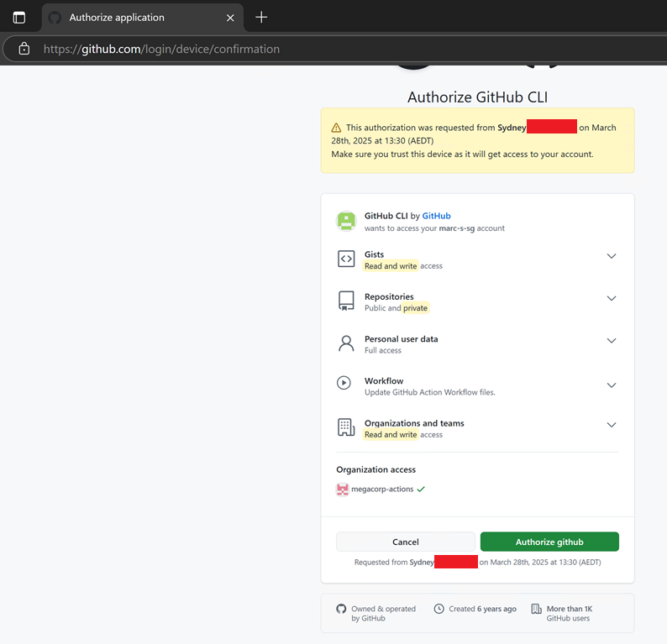Cancel the GitHub CLI authorization
The width and height of the screenshot is (667, 644).
(406, 542)
